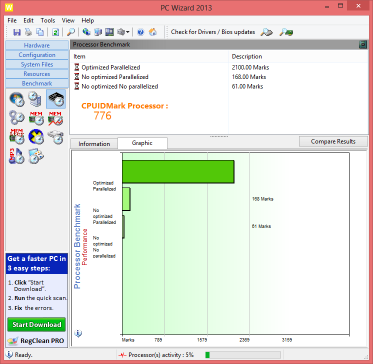This screenshot has width=373, height=364.
Task: Open the memory graph benchmark icon
Action: pos(55,118)
